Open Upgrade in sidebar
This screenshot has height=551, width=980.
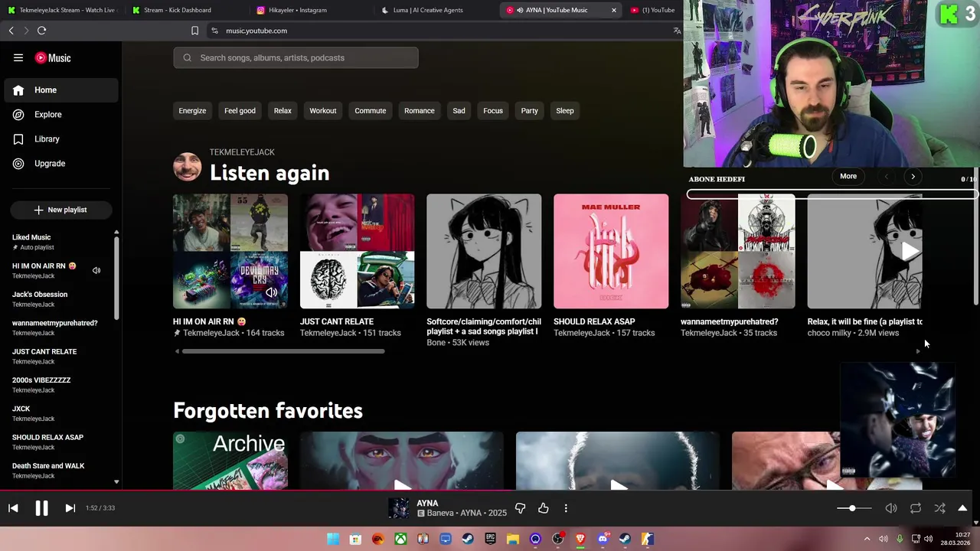coord(60,164)
